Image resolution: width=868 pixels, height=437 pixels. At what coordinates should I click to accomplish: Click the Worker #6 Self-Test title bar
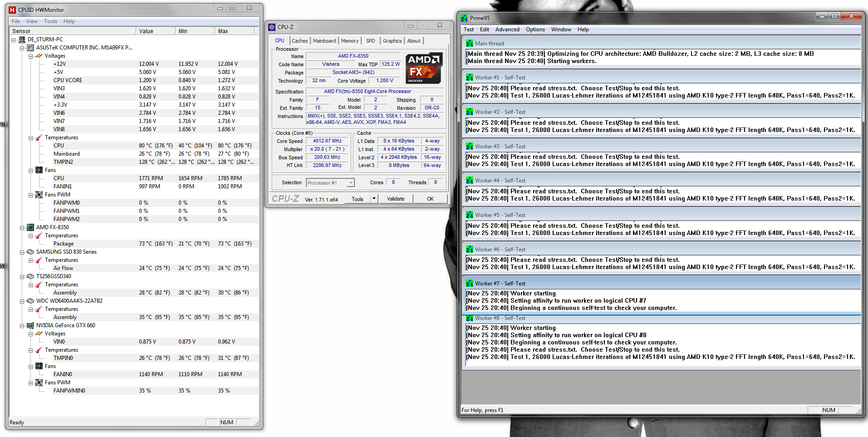click(662, 250)
